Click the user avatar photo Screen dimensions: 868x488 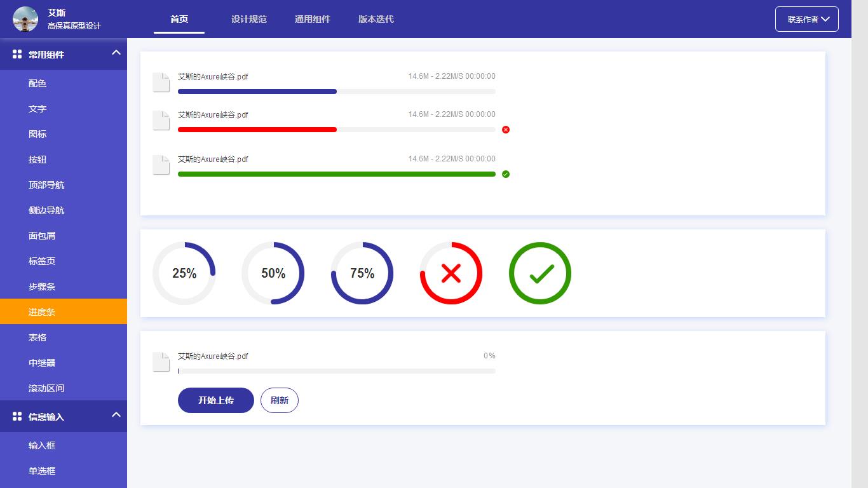(25, 19)
